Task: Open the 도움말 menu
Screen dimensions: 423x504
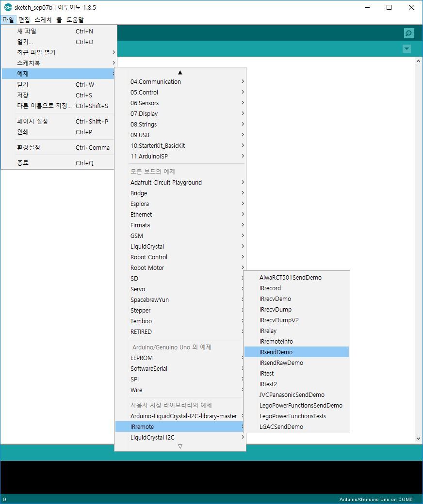Action: pos(75,19)
